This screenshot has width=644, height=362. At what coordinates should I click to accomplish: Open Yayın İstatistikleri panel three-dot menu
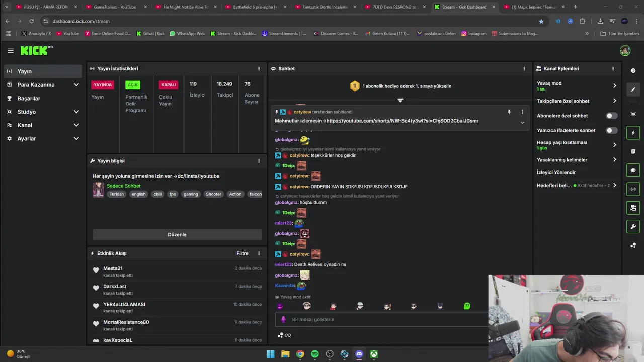tap(259, 69)
